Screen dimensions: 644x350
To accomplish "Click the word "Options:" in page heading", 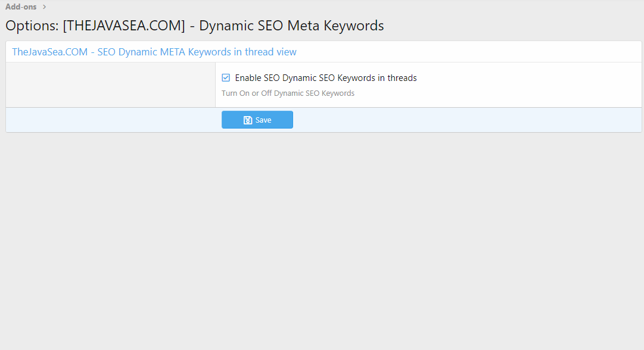I will pos(32,26).
